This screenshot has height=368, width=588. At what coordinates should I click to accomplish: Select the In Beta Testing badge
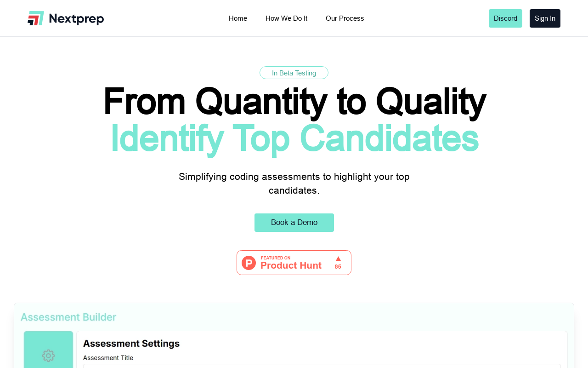294,73
